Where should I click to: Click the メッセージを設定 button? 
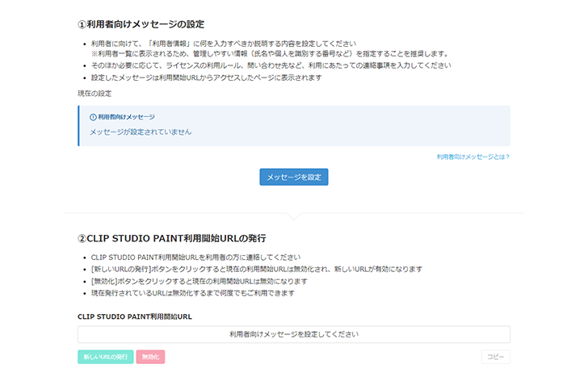pos(293,177)
